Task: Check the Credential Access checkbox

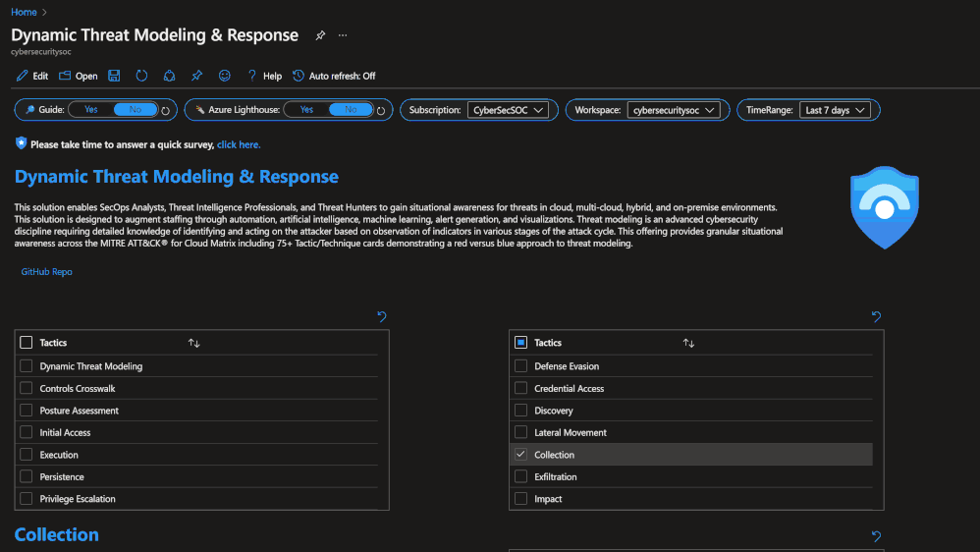Action: (520, 388)
